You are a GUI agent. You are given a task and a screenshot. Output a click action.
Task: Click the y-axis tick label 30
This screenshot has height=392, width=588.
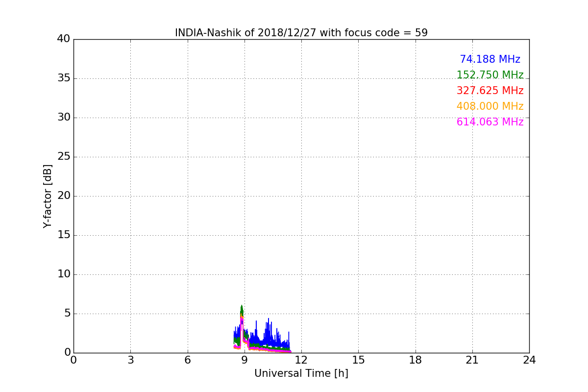[x=64, y=118]
